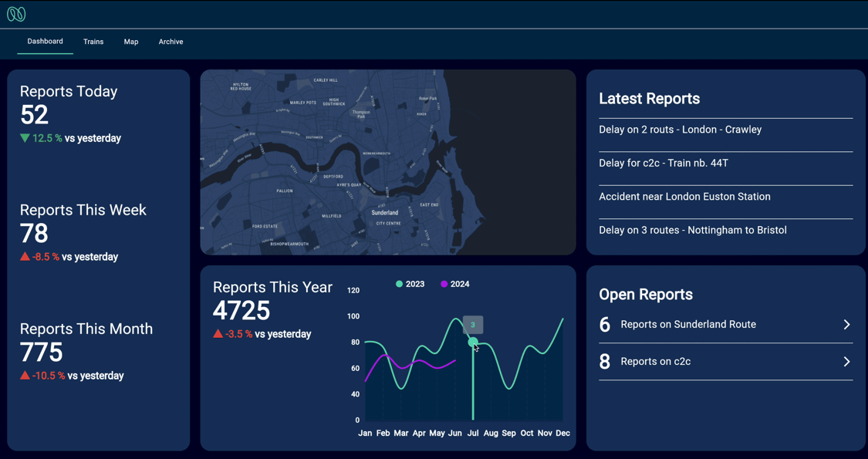Click green down triangle under Reports Today

(x=25, y=138)
